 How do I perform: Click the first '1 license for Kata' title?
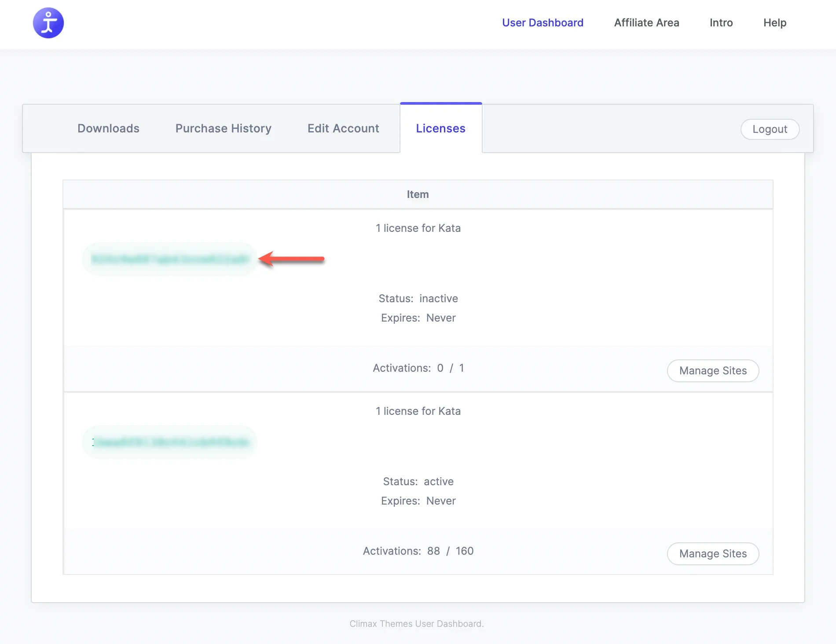(x=418, y=228)
